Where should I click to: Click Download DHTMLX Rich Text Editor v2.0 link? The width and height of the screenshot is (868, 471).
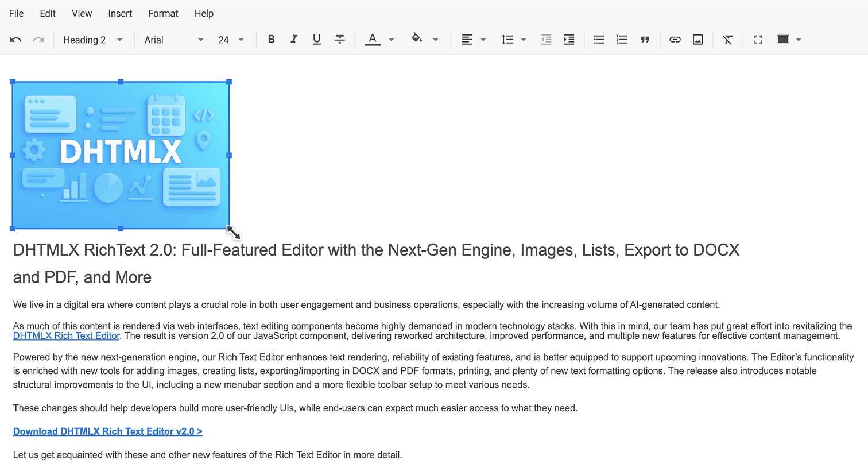108,431
